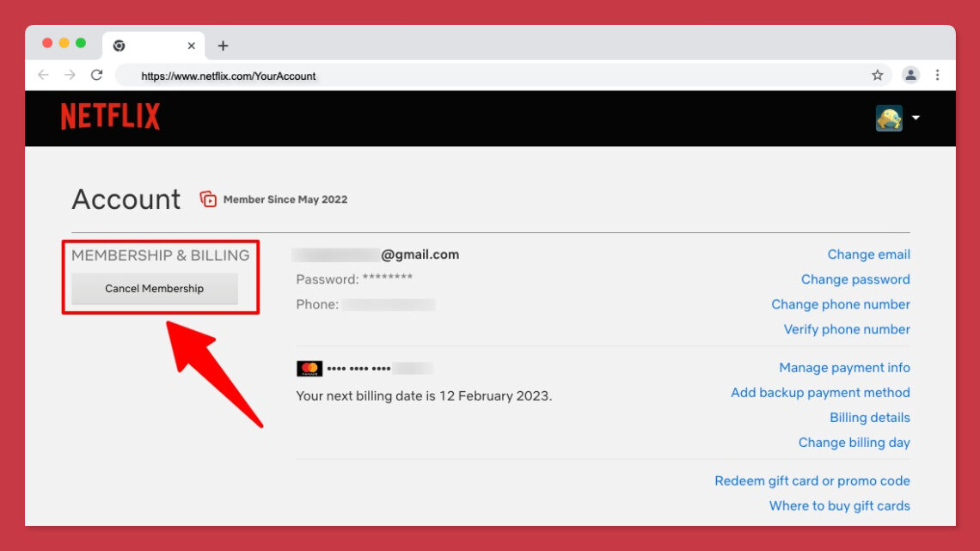Click the Member Since play icon badge
The height and width of the screenshot is (551, 980).
[x=207, y=199]
